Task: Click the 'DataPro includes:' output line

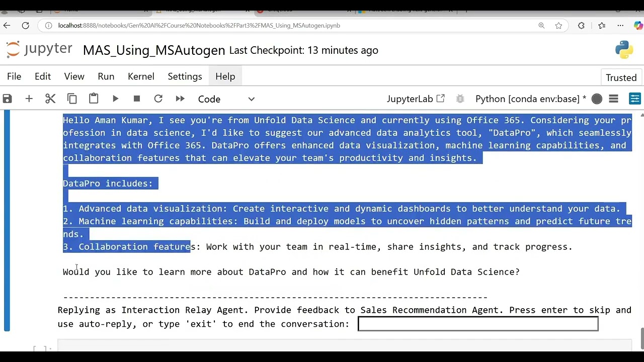Action: click(108, 184)
